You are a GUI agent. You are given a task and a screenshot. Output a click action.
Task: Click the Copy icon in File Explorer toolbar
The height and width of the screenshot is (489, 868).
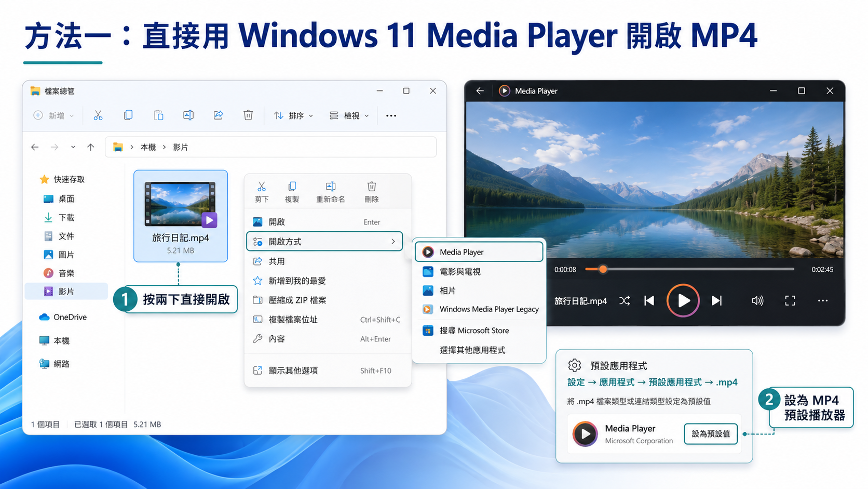click(128, 115)
